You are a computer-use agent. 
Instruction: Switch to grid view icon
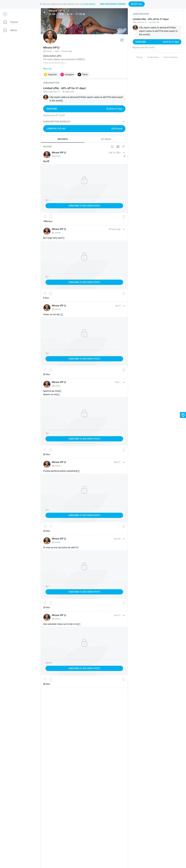(118, 147)
